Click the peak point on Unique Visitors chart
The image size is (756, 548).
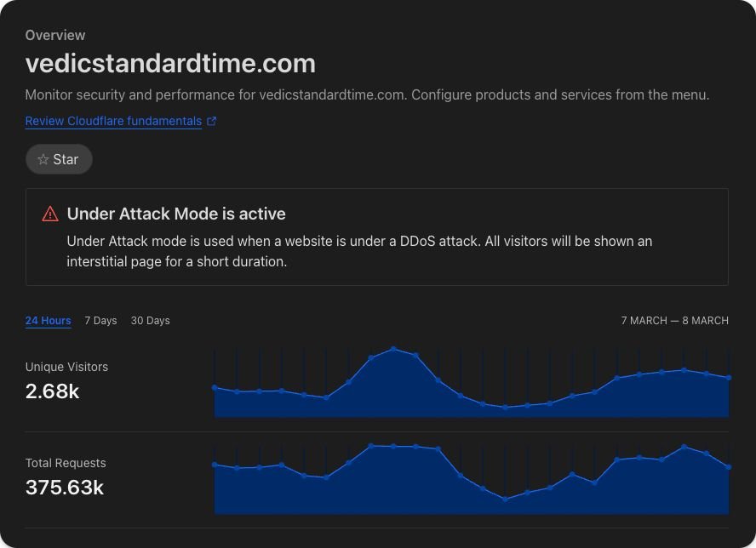(393, 349)
